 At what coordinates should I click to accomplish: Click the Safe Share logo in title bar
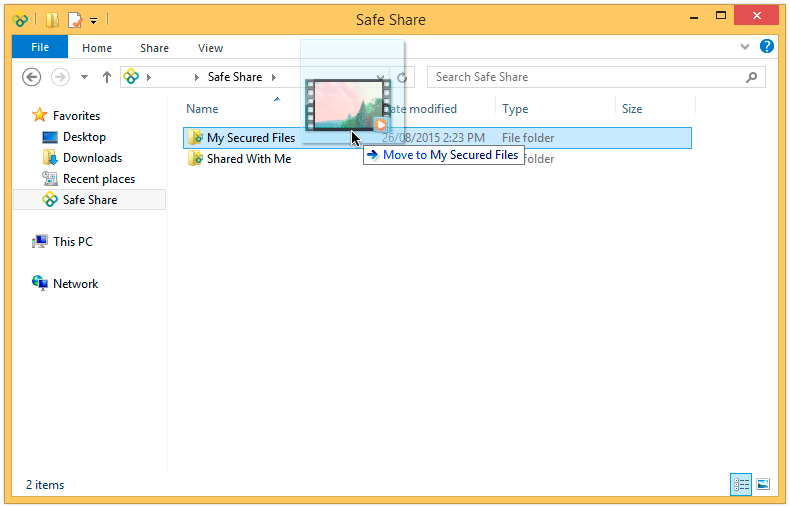21,20
